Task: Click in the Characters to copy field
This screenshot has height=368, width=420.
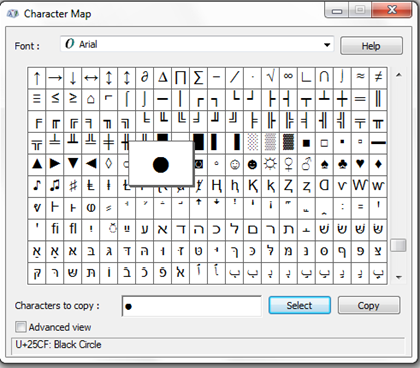Action: pyautogui.click(x=192, y=306)
